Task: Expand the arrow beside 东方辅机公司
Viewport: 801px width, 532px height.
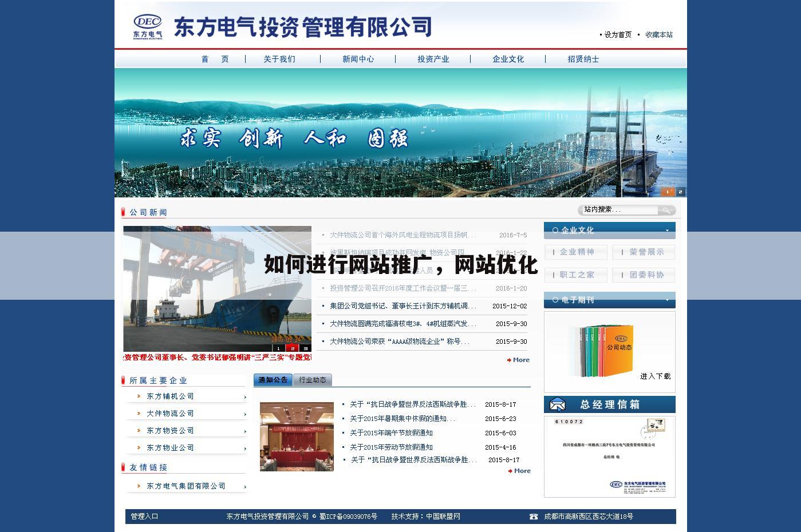Action: click(245, 397)
